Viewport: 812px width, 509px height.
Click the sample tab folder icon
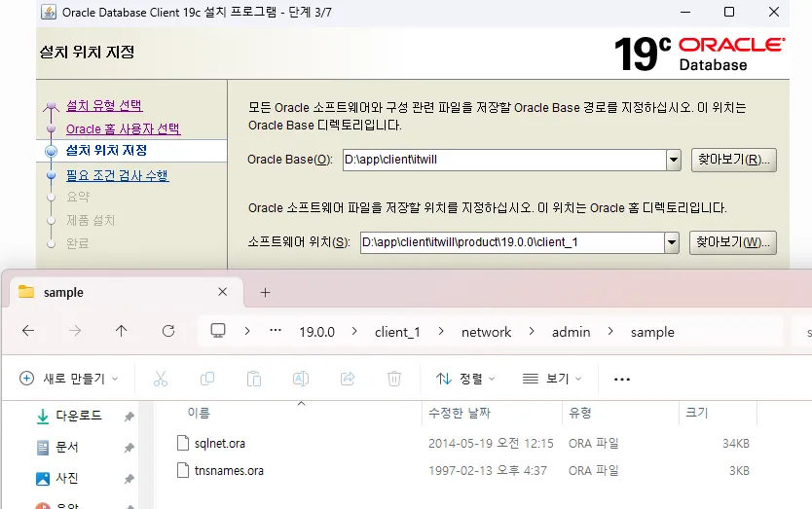point(26,292)
